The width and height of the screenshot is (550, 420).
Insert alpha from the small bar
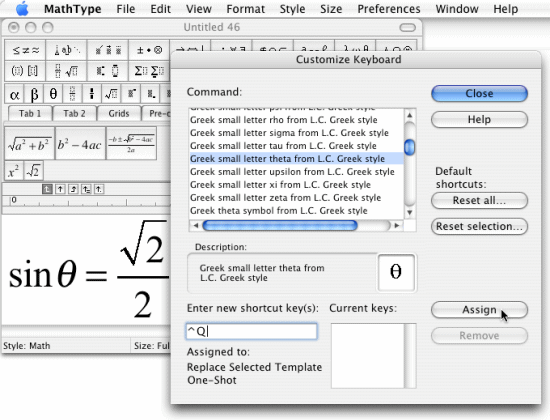pyautogui.click(x=14, y=94)
